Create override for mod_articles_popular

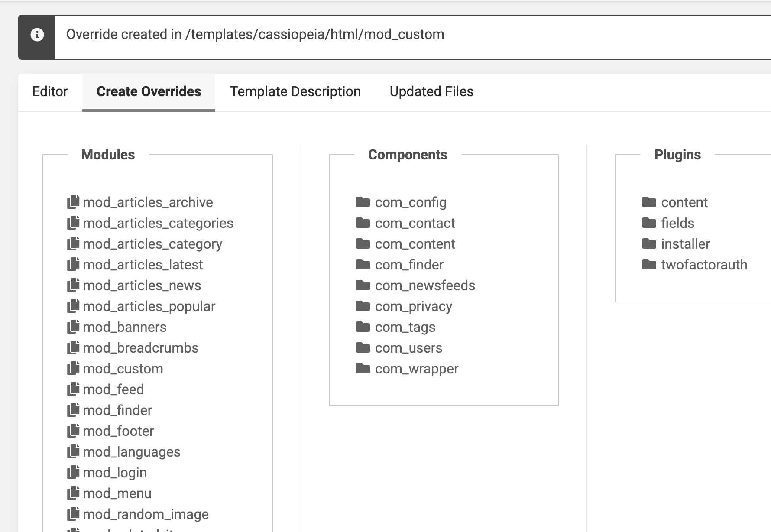click(149, 306)
